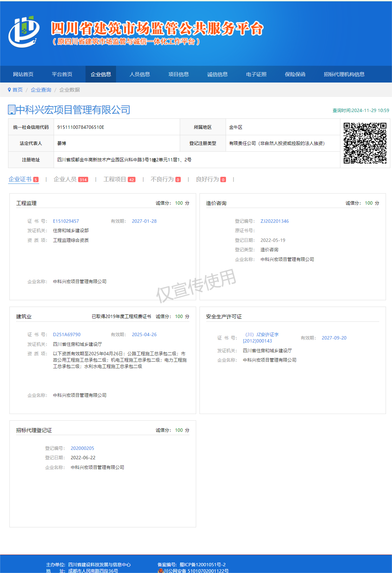Click 招标代理登记证 card heading
The width and height of the screenshot is (392, 573).
[x=34, y=430]
